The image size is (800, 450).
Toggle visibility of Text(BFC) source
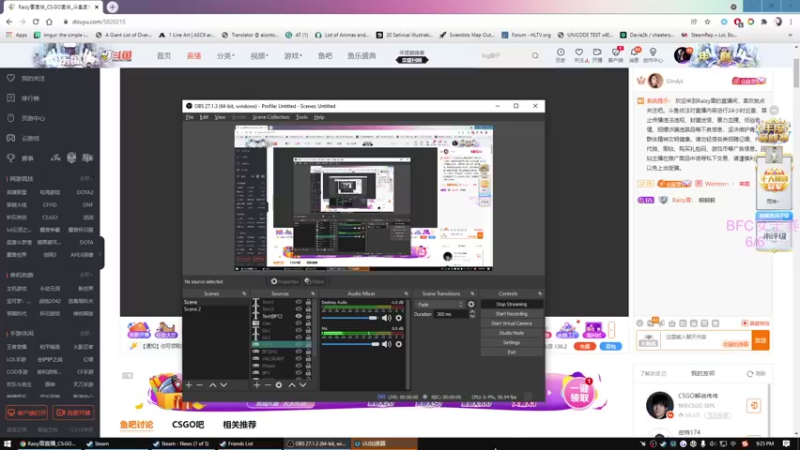coord(298,316)
